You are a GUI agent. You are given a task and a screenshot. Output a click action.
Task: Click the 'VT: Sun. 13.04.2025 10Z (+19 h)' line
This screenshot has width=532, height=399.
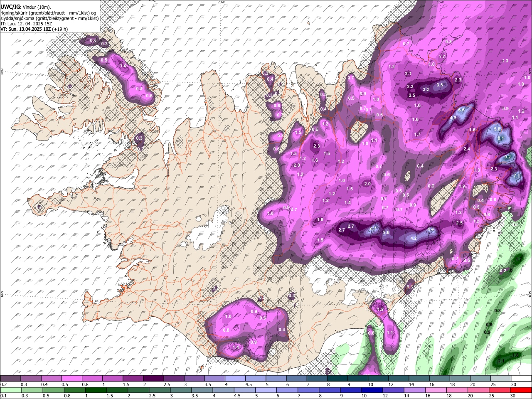[x=34, y=29]
